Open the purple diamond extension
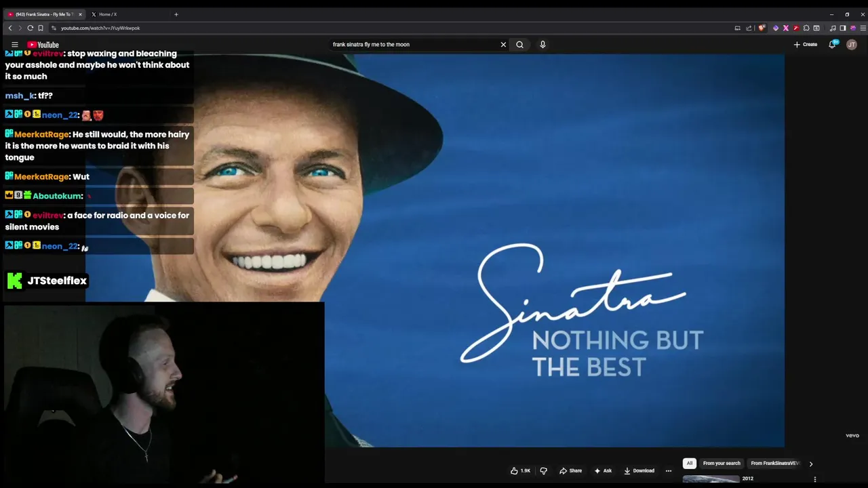The image size is (868, 488). click(776, 28)
